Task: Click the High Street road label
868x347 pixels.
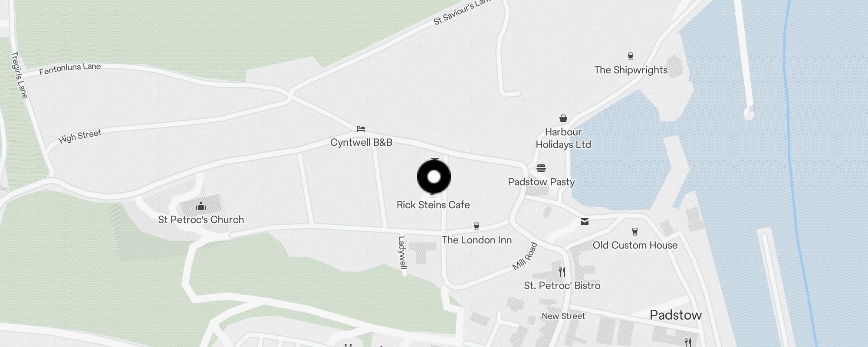Action: pyautogui.click(x=80, y=136)
